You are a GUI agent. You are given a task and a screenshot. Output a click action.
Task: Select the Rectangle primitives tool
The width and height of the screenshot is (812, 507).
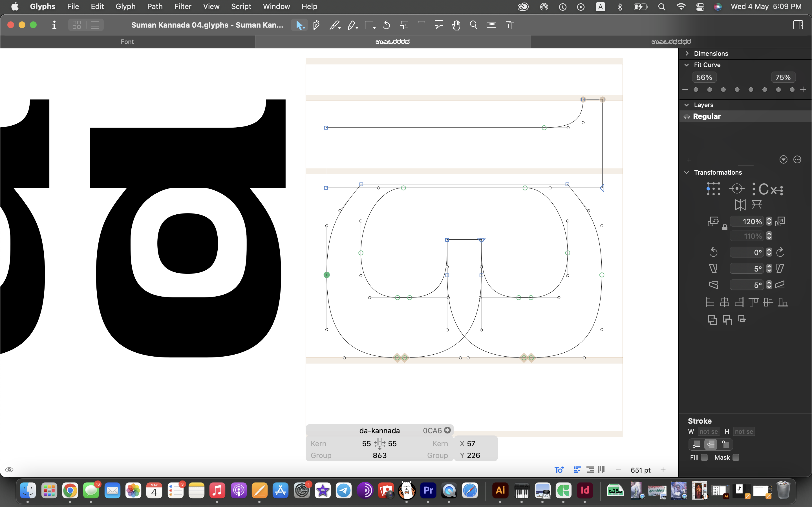[x=369, y=25]
